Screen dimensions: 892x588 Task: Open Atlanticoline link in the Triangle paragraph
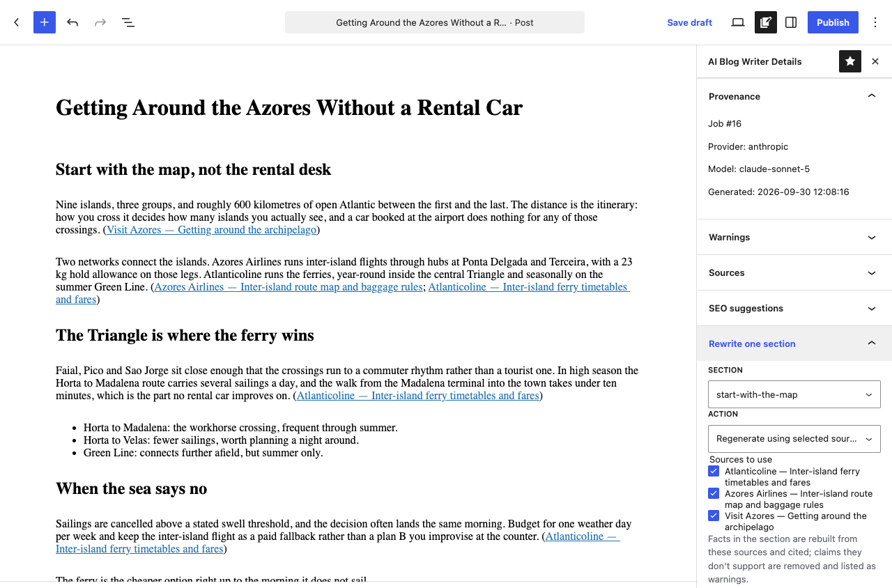pyautogui.click(x=418, y=396)
